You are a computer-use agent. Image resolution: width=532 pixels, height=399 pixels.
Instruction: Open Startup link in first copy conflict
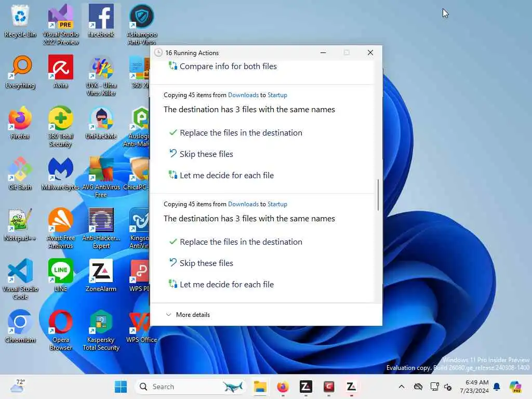click(277, 95)
